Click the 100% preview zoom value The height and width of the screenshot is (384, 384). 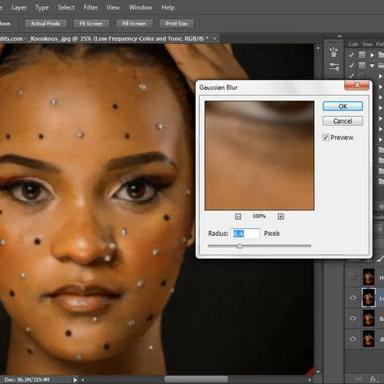259,216
